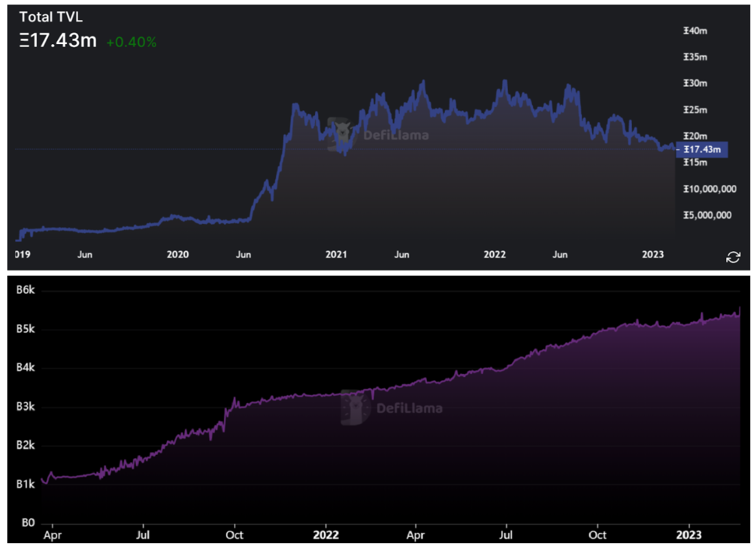The image size is (756, 549).
Task: Click the B6k axis label
Action: tap(25, 290)
